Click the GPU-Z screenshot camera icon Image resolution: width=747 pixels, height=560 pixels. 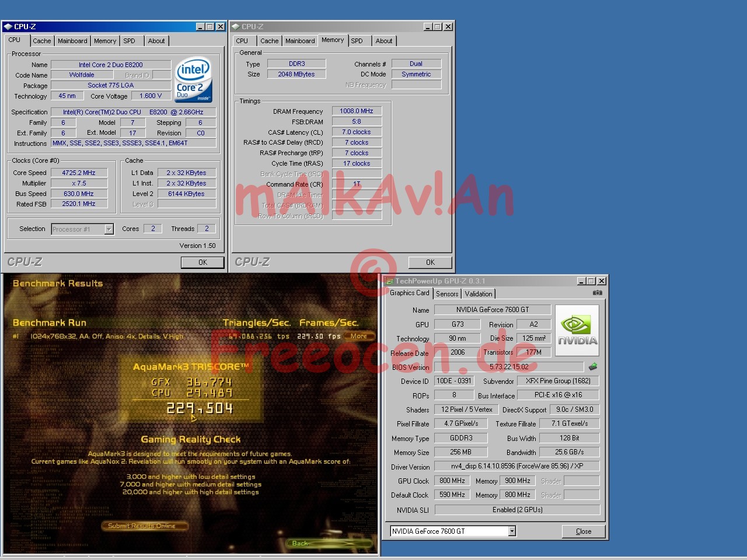(x=597, y=293)
